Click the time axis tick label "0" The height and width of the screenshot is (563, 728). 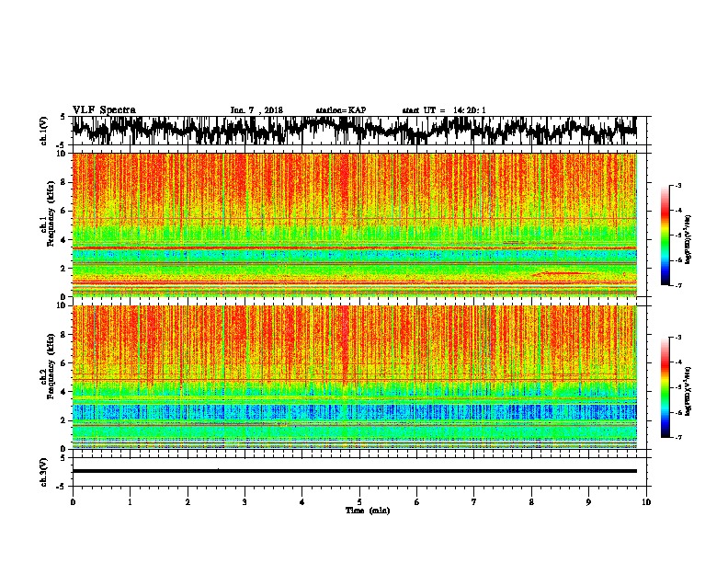click(73, 502)
